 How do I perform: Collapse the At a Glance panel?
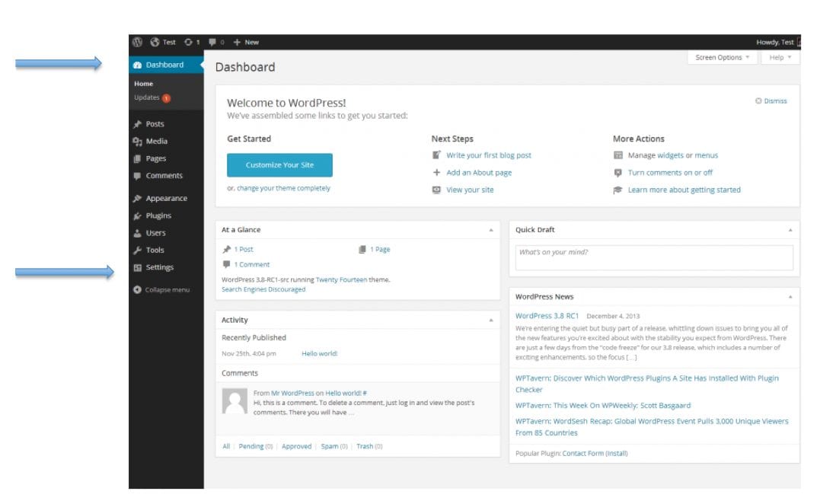click(x=491, y=230)
